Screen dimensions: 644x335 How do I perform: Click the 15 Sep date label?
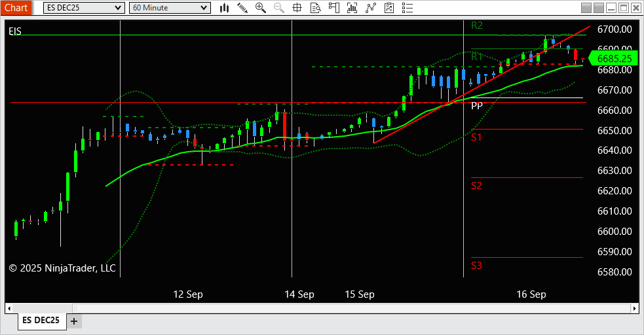(x=360, y=294)
